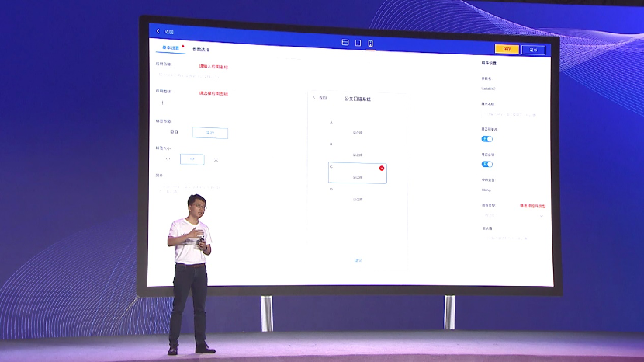The width and height of the screenshot is (644, 362).
Task: Select the mobile phone preview icon
Action: [371, 44]
